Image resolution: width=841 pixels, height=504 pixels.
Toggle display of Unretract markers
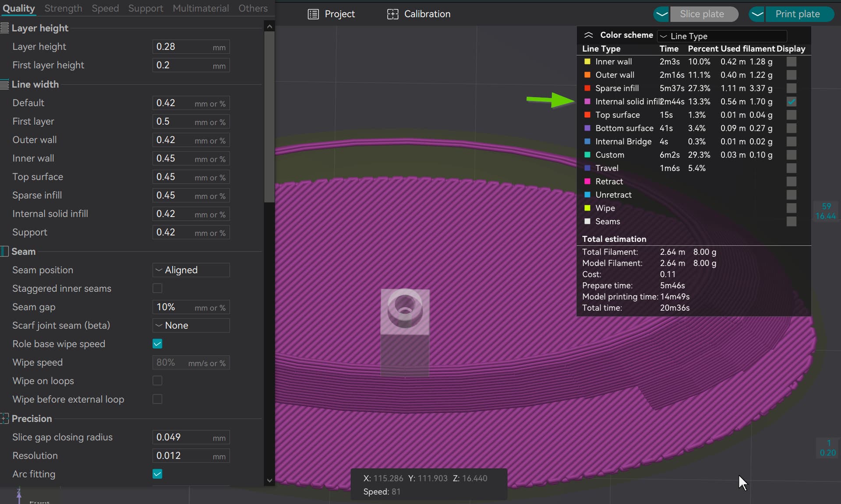(792, 195)
